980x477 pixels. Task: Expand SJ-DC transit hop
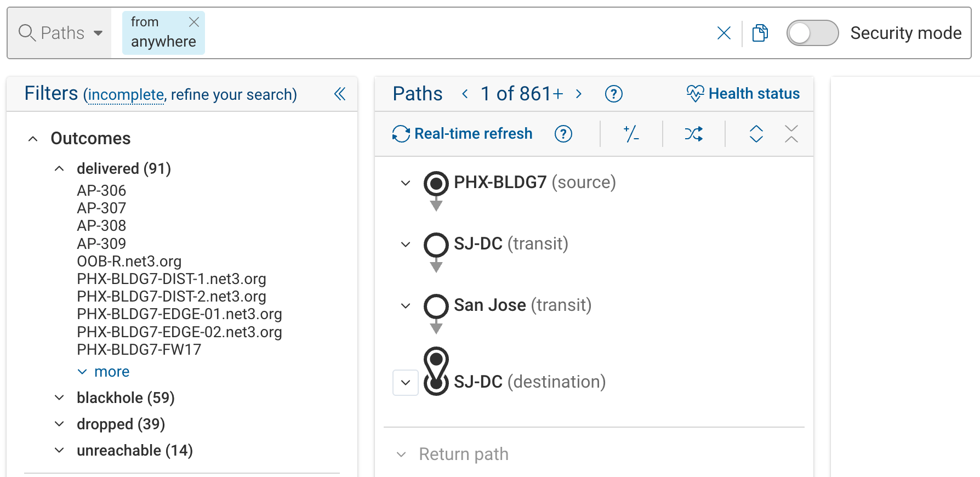(x=406, y=244)
